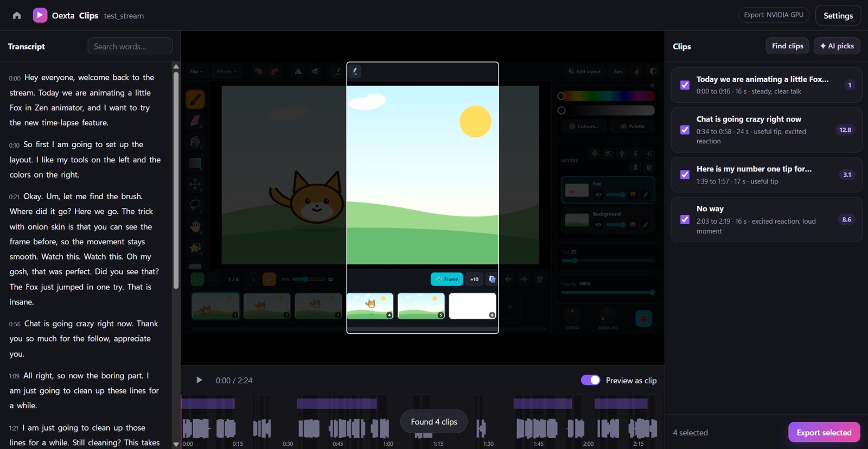The width and height of the screenshot is (868, 449).
Task: Jump to transcript timestamp 0:21
Action: [14, 197]
